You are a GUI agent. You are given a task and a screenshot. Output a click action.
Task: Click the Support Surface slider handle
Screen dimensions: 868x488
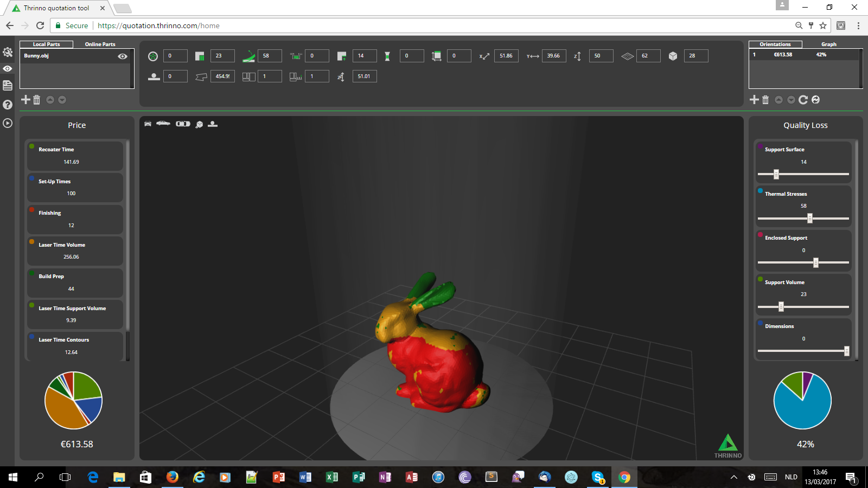(x=776, y=174)
